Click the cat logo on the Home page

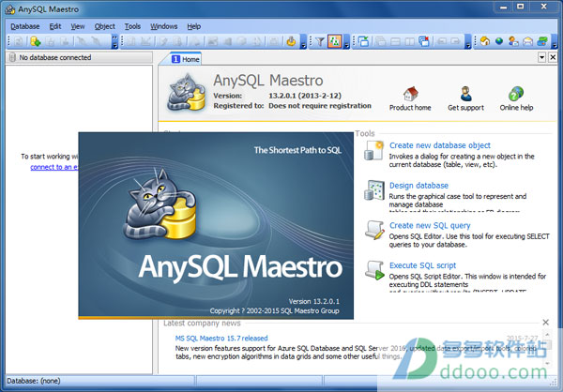tap(187, 92)
